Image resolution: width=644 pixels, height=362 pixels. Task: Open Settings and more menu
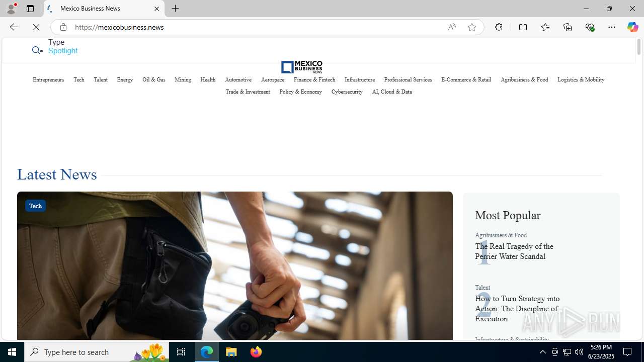[611, 27]
